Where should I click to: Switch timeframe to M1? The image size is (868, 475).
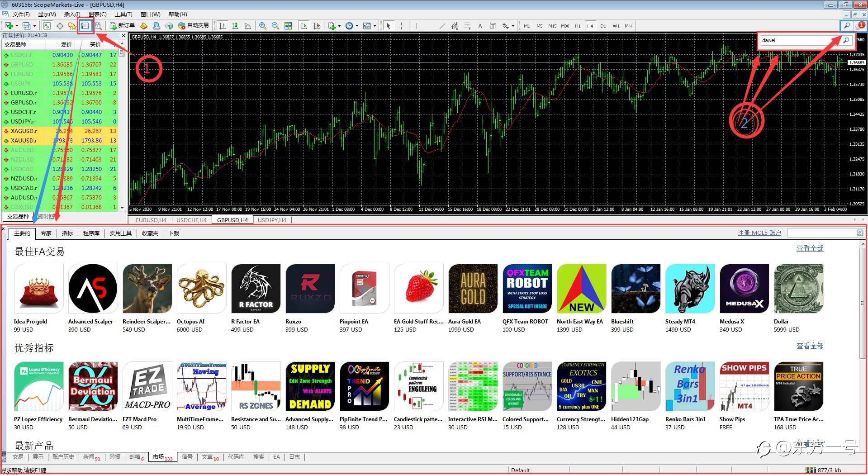point(527,26)
